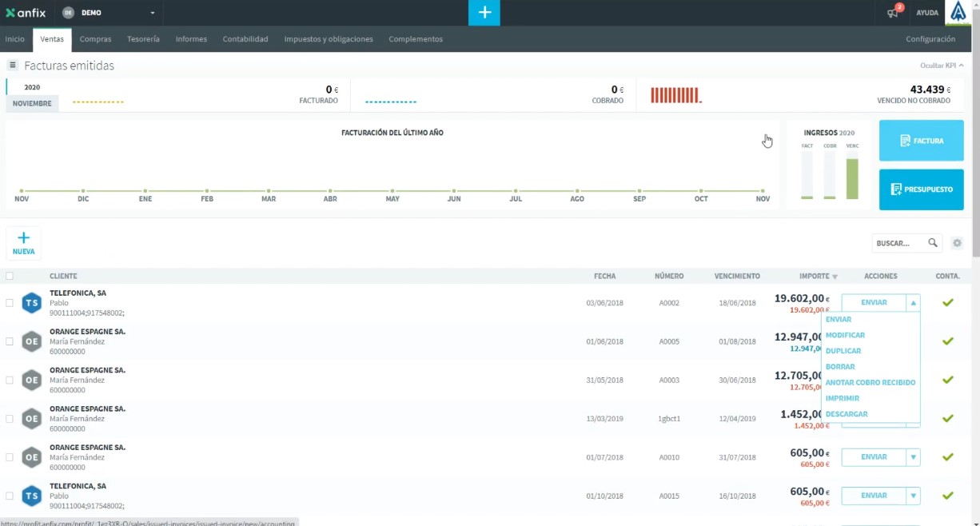Check the invoice A0005 row checkbox
Viewport: 980px width, 526px height.
[x=10, y=341]
